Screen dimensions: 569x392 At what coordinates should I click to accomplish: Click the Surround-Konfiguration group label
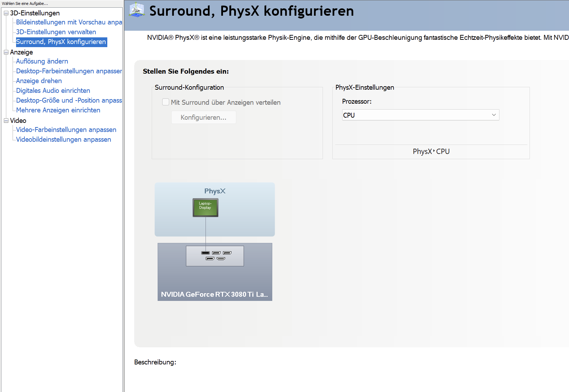click(189, 87)
